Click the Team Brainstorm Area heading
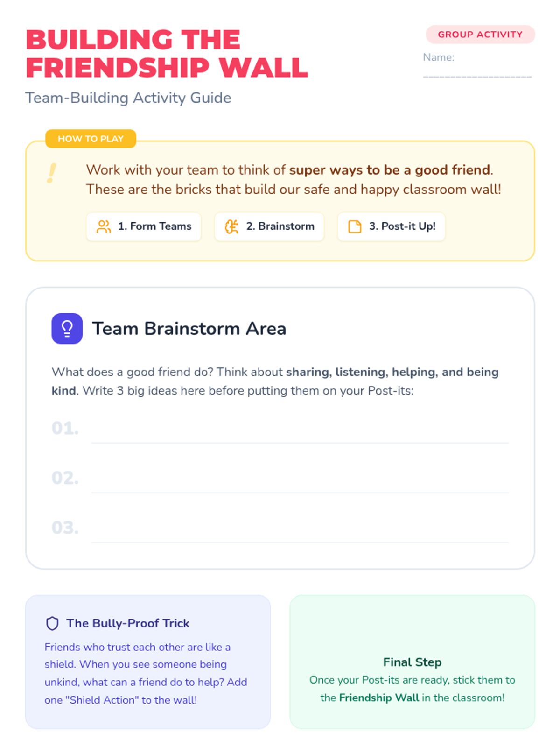Viewport: 560px width, 747px height. click(x=189, y=329)
